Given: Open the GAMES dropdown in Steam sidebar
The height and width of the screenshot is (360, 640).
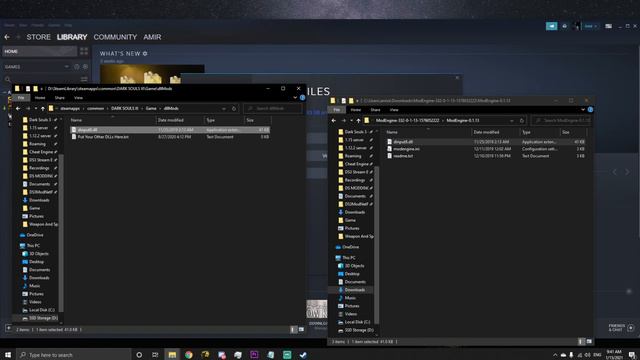Looking at the screenshot, I should pyautogui.click(x=67, y=67).
